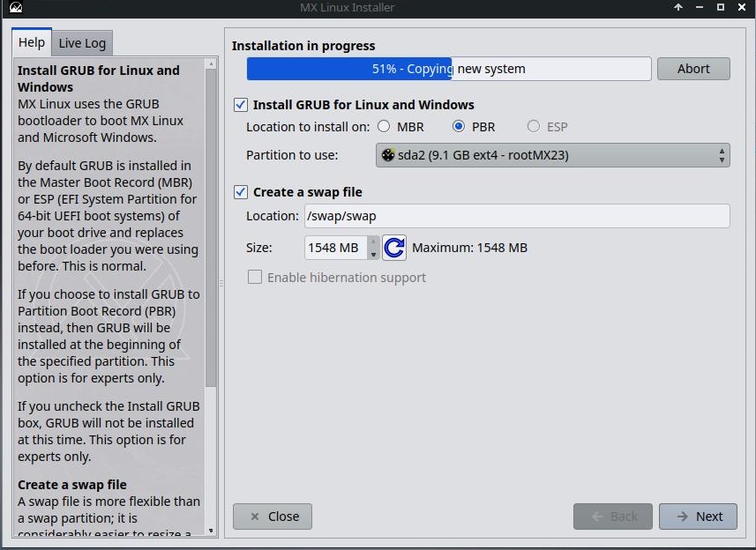Click the MX Linux logo icon in title bar
This screenshot has width=756, height=550.
(x=16, y=7)
